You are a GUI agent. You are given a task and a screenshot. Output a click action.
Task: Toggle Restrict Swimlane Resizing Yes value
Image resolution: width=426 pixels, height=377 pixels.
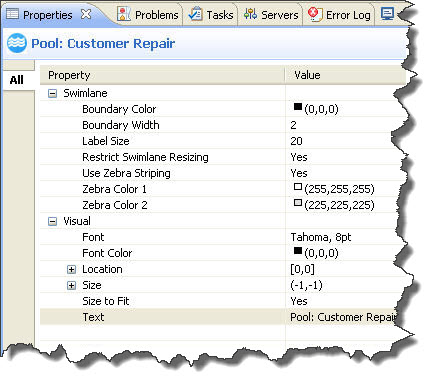[299, 157]
